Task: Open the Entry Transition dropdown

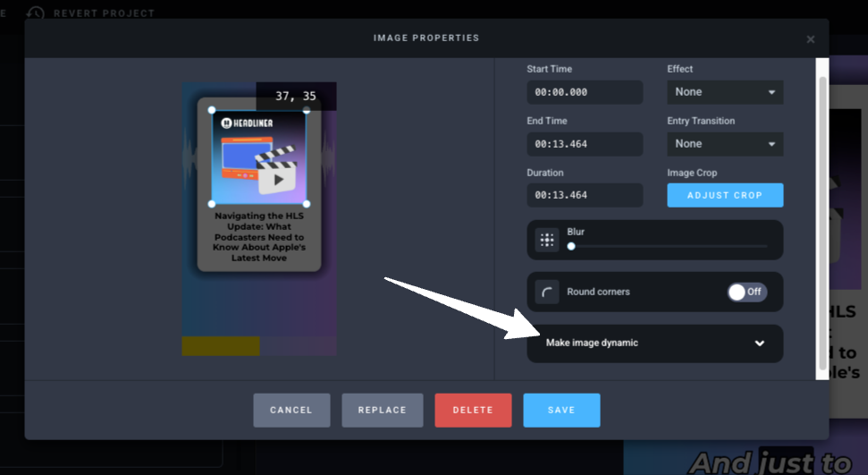Action: click(x=724, y=144)
